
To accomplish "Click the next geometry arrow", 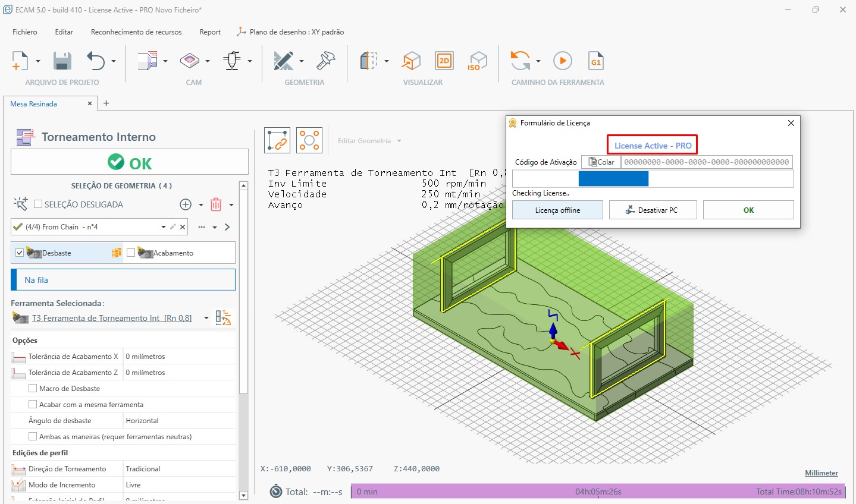I will point(227,227).
